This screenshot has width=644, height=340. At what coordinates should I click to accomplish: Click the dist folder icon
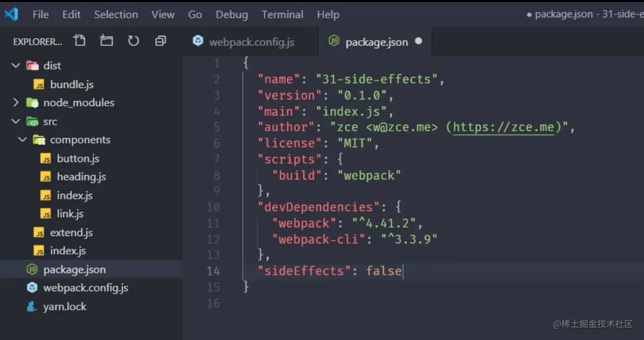coord(32,65)
